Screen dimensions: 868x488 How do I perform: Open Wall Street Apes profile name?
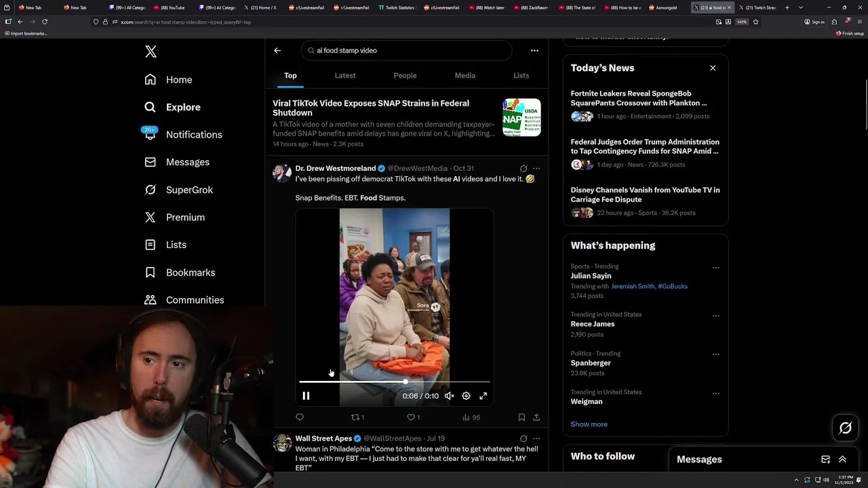323,439
